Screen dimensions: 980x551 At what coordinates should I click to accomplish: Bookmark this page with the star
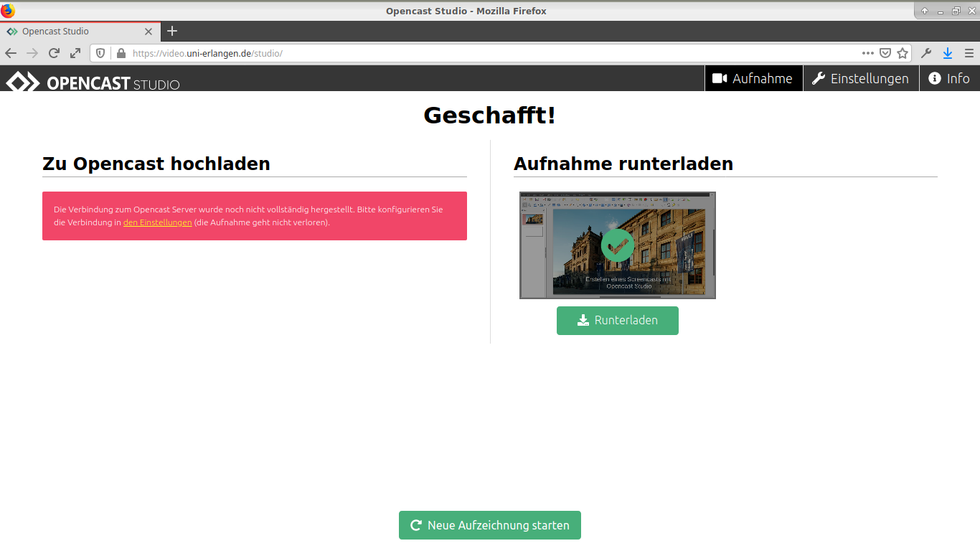[x=903, y=53]
